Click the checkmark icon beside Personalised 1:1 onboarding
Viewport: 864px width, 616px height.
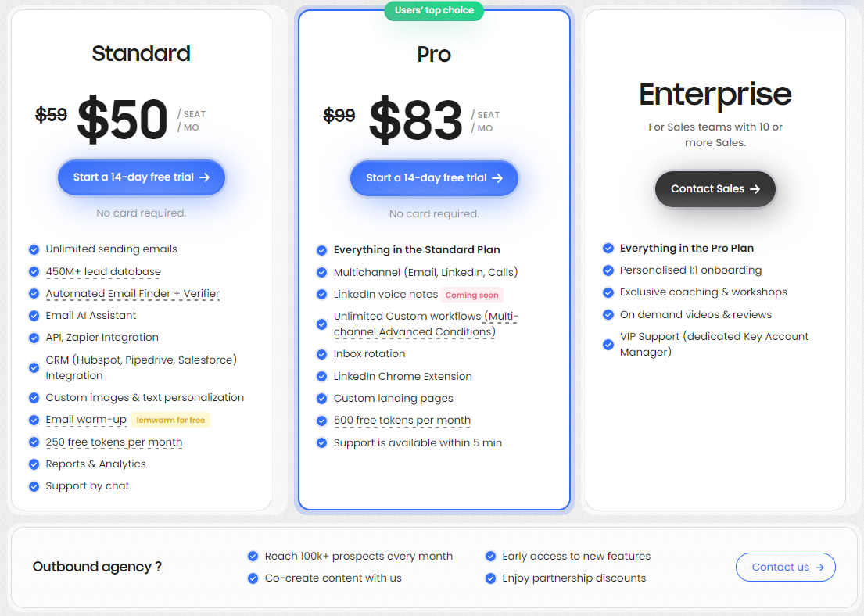[608, 270]
